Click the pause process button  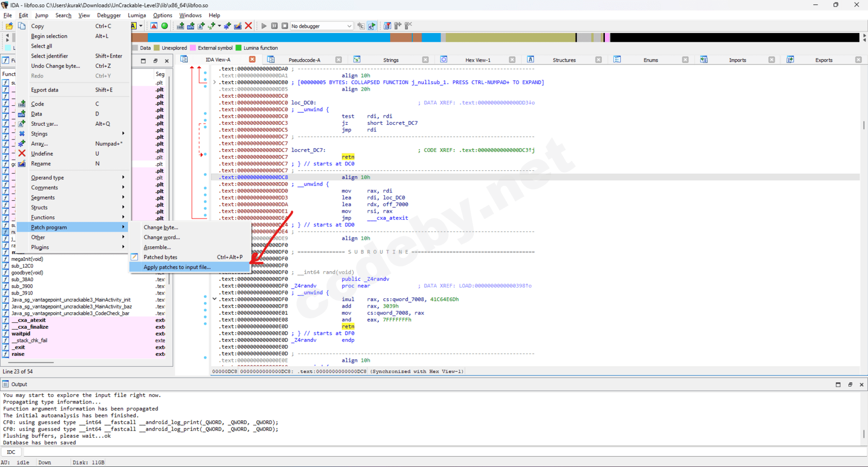[x=275, y=26]
